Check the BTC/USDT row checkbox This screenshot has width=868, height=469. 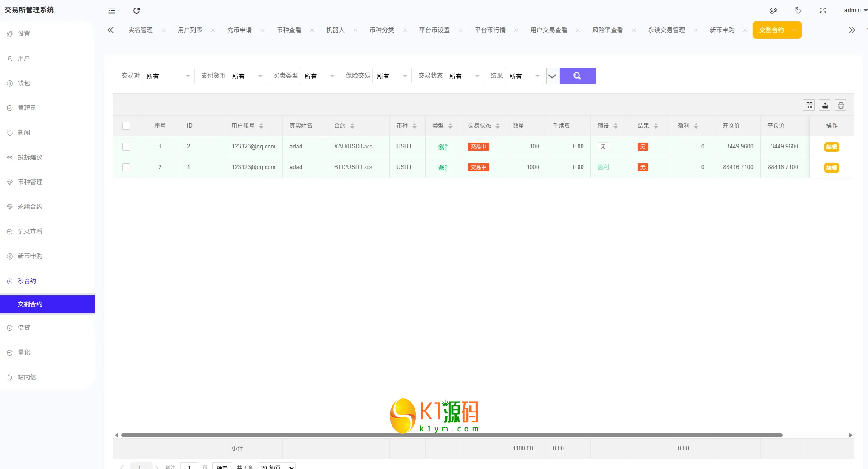coord(126,167)
